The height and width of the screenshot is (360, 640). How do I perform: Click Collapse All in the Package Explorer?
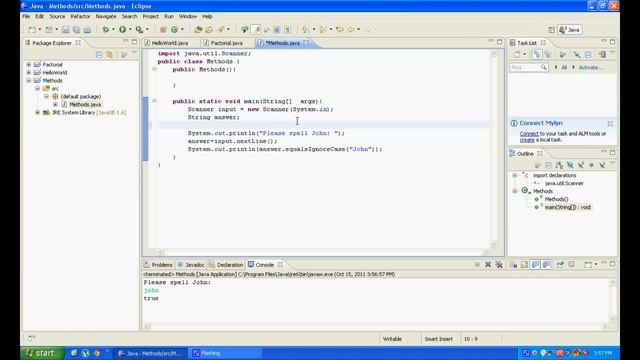point(99,54)
